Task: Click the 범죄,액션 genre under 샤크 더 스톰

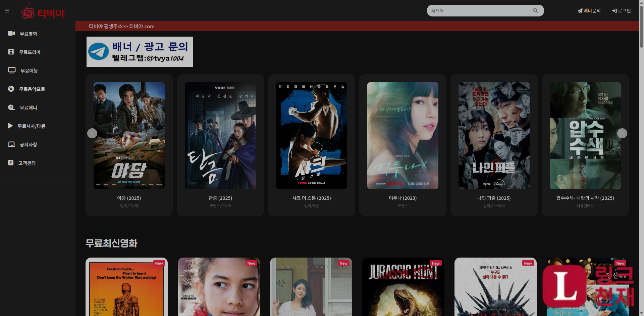Action: [312, 206]
